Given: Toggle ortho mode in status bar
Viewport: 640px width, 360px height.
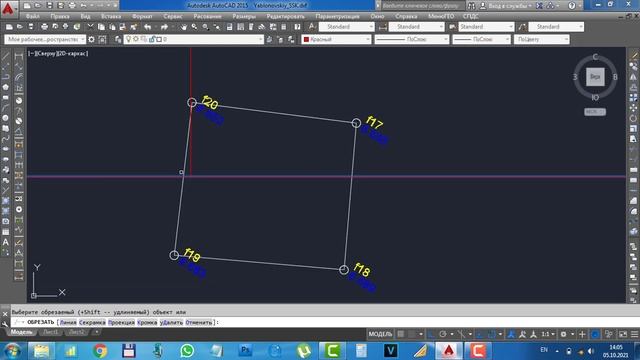Looking at the screenshot, I should [431, 334].
